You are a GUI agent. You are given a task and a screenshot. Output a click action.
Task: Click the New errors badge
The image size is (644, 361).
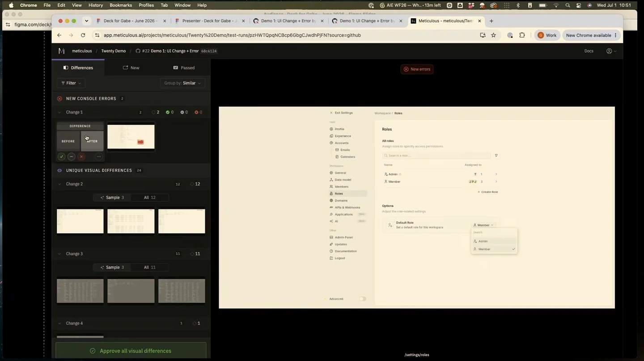(417, 69)
